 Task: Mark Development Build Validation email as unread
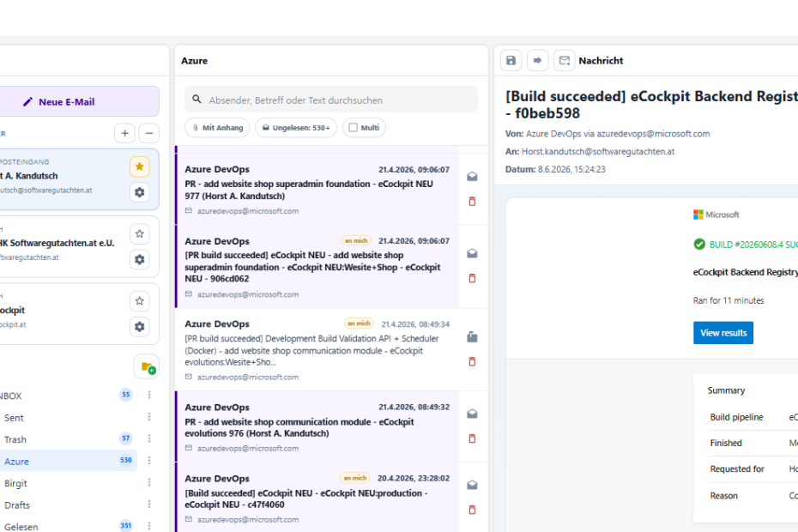472,337
